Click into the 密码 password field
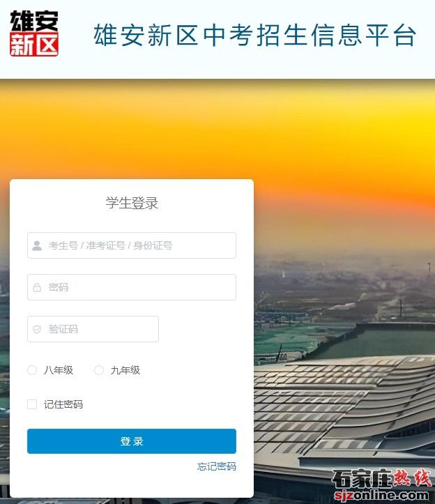 132,287
